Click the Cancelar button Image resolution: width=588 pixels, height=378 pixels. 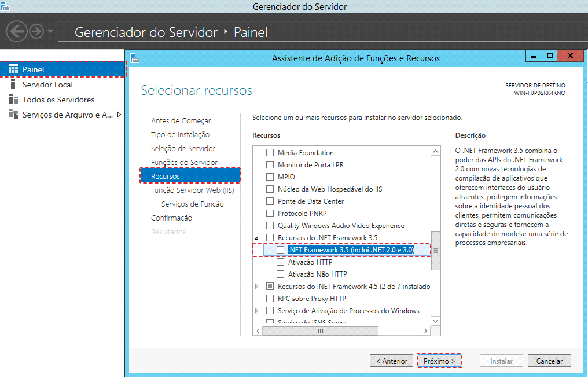click(549, 361)
